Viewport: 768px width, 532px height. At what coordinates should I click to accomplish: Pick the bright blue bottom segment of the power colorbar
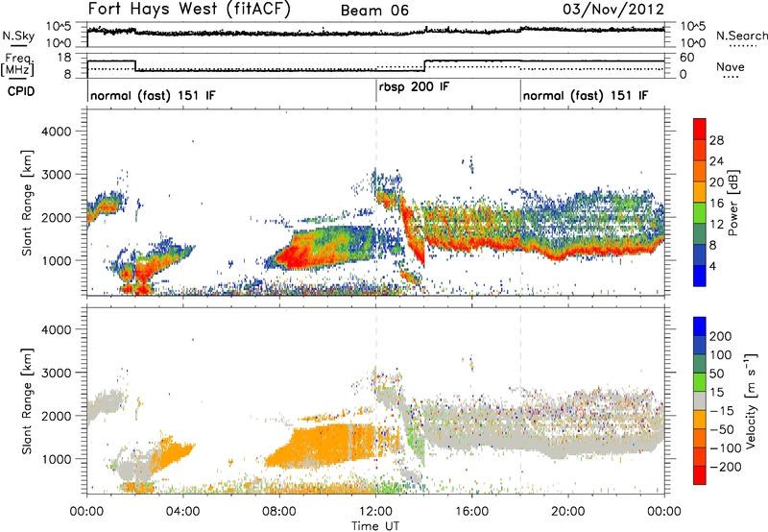[x=700, y=277]
